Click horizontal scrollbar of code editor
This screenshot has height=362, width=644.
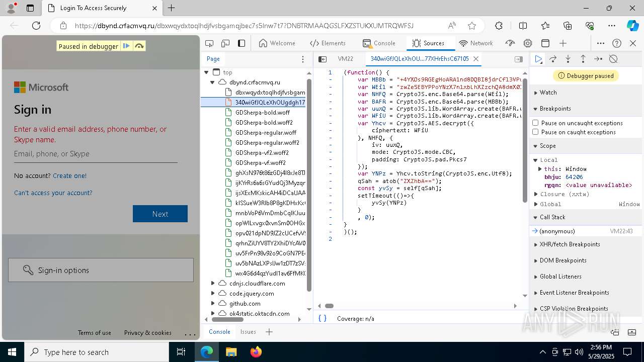point(329,306)
